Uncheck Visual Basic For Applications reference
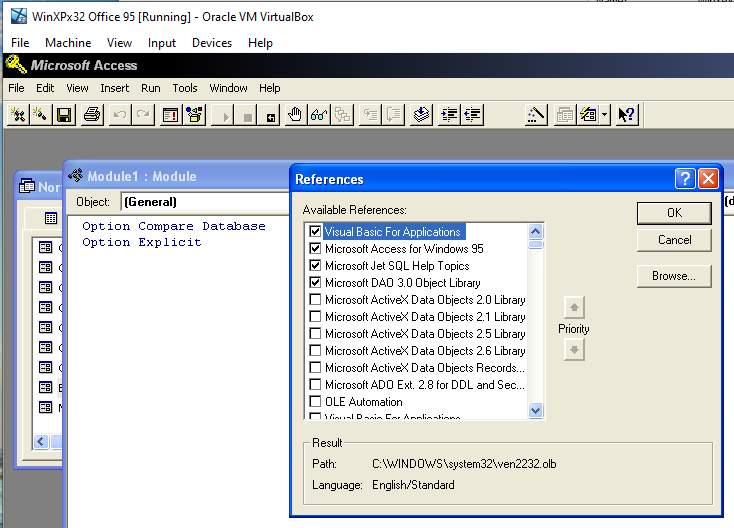This screenshot has width=734, height=528. coord(315,232)
